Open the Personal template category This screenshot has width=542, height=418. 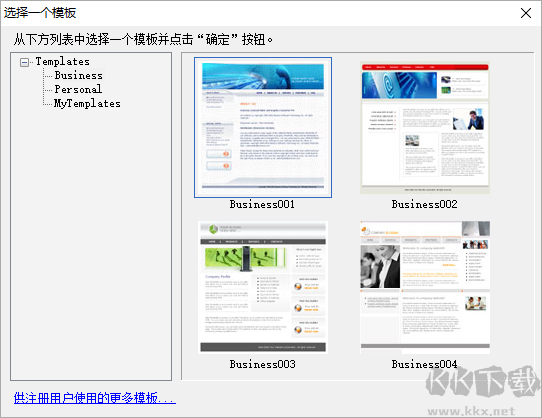pos(78,89)
